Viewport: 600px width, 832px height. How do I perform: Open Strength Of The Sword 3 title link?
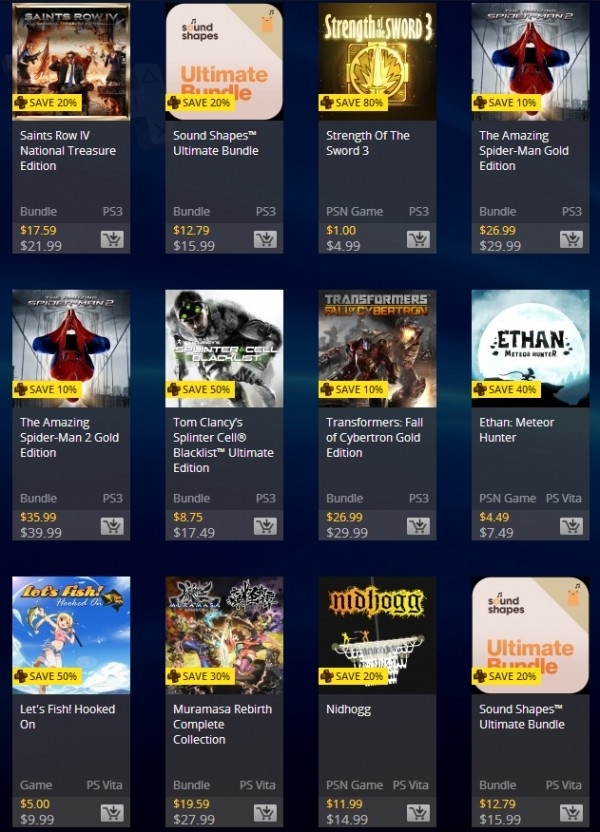(x=368, y=143)
